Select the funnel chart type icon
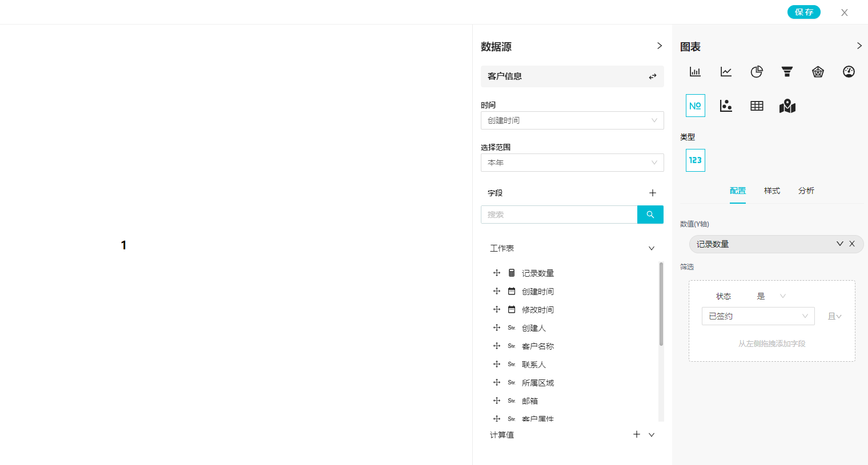868x465 pixels. point(787,72)
